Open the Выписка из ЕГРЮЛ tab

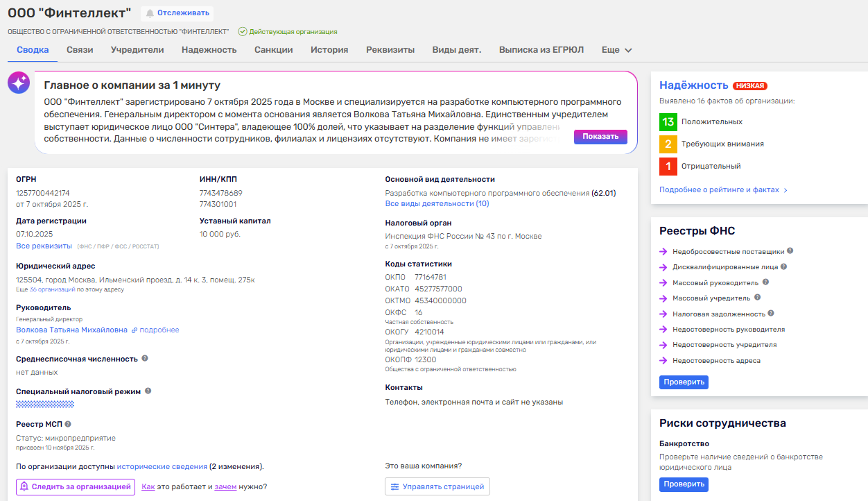point(541,50)
